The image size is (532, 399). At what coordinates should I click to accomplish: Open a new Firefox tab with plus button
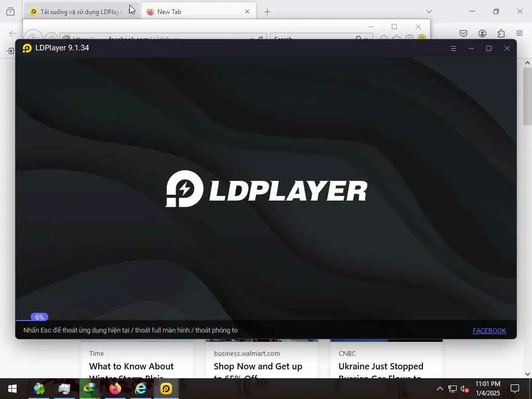[x=268, y=12]
